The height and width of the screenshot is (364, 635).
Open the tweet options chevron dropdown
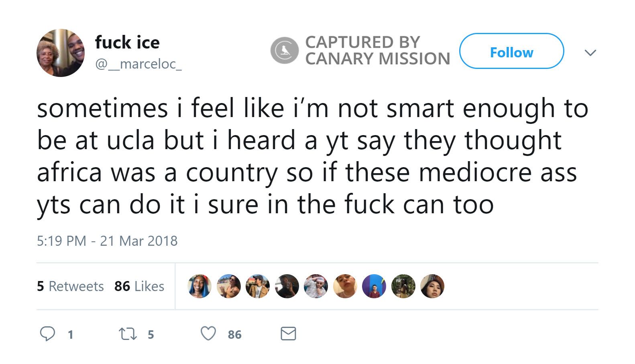coord(590,53)
